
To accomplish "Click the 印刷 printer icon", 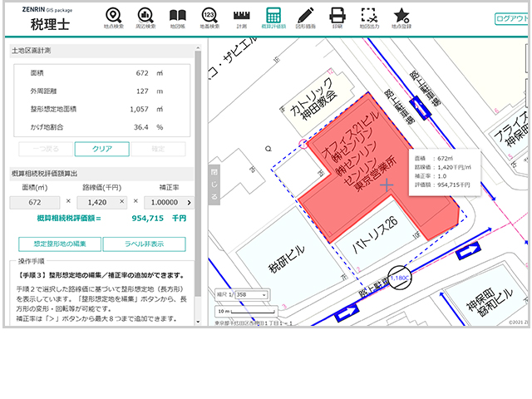I will tap(337, 18).
